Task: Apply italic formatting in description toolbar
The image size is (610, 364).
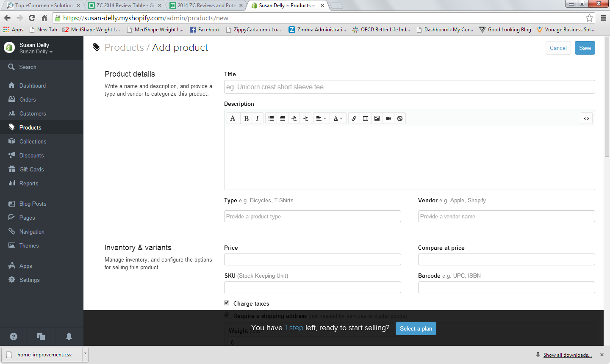Action: pyautogui.click(x=257, y=119)
